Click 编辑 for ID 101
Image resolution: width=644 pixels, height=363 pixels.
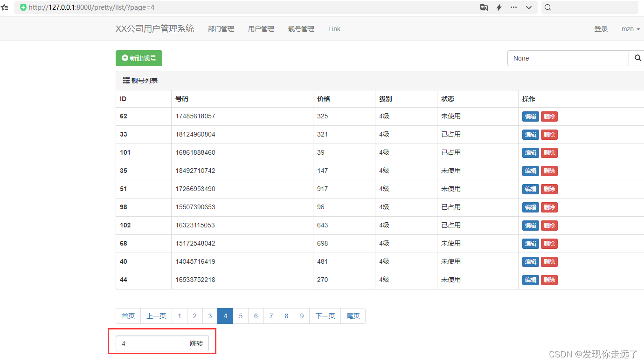click(x=531, y=153)
